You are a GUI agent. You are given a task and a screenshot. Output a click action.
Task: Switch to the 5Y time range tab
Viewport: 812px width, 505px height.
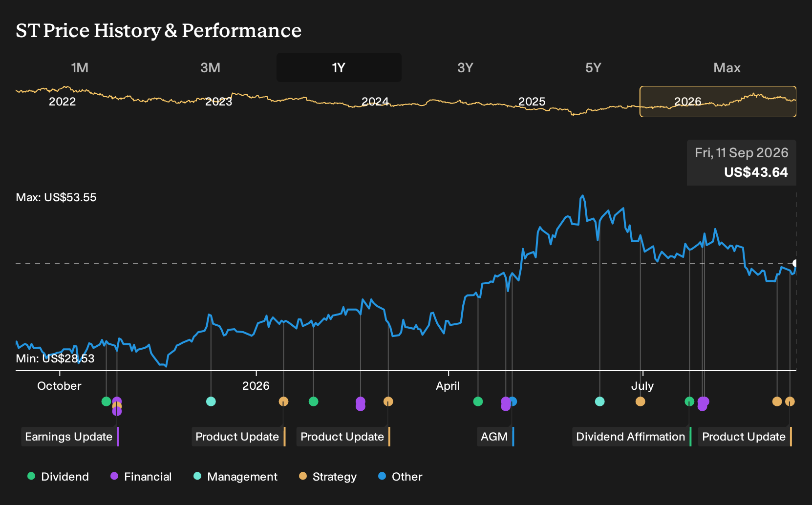[593, 67]
